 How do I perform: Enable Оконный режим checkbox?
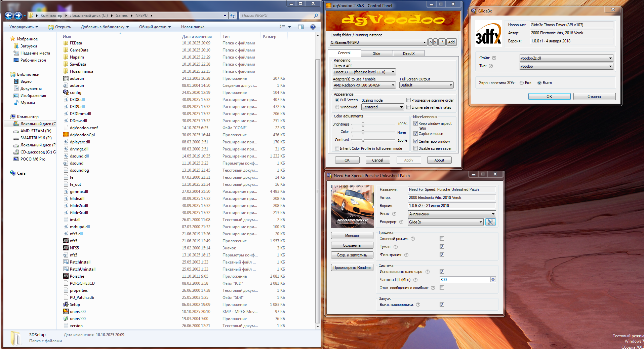click(442, 239)
